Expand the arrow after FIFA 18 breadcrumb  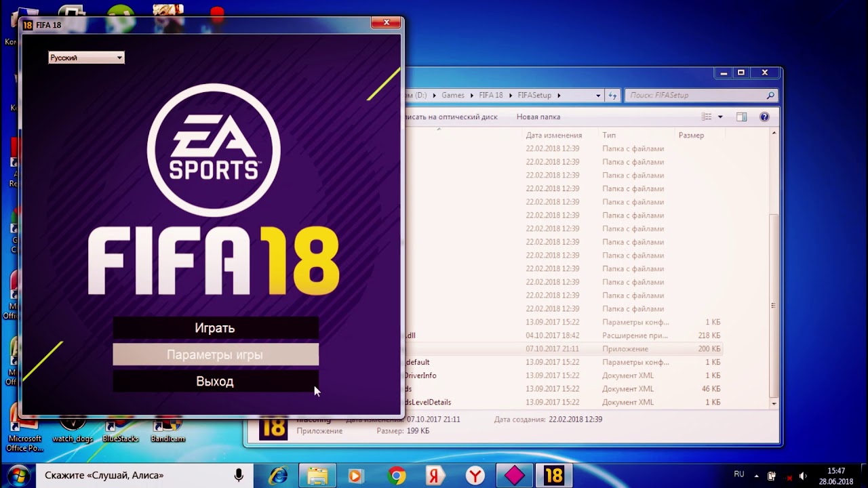(x=510, y=96)
